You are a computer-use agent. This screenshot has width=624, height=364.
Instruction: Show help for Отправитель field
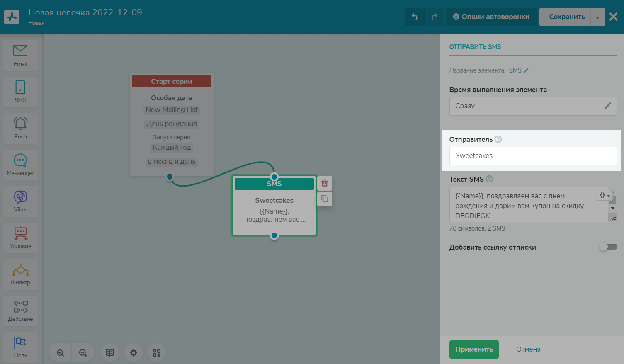pos(498,139)
